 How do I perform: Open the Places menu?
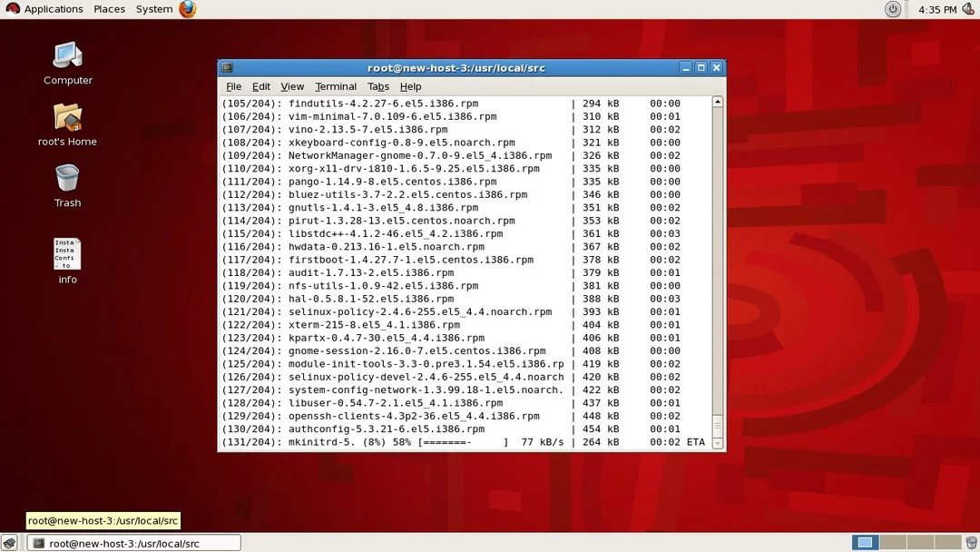[x=110, y=9]
